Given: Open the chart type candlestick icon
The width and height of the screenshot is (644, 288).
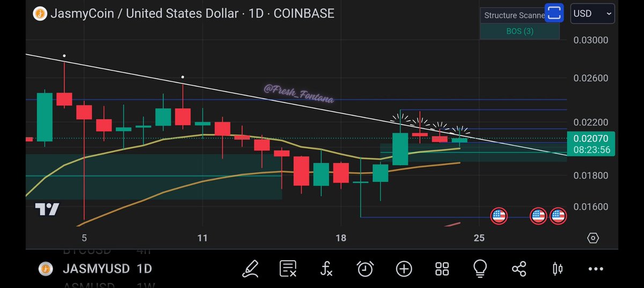Looking at the screenshot, I should pyautogui.click(x=558, y=269).
